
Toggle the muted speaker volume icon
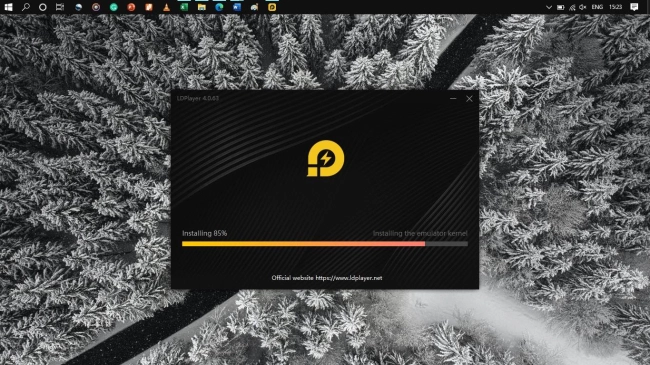(583, 7)
